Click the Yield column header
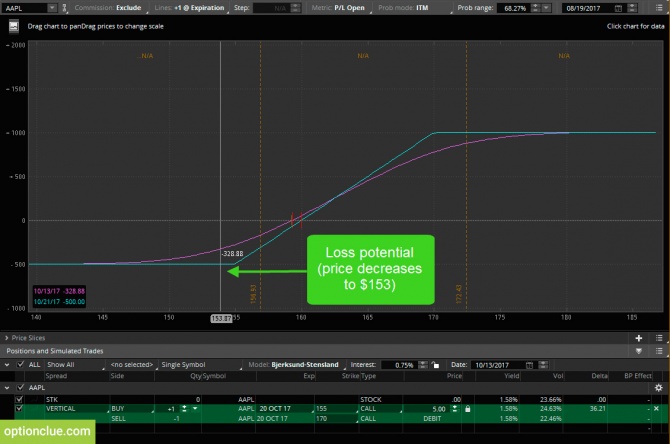 coord(511,376)
